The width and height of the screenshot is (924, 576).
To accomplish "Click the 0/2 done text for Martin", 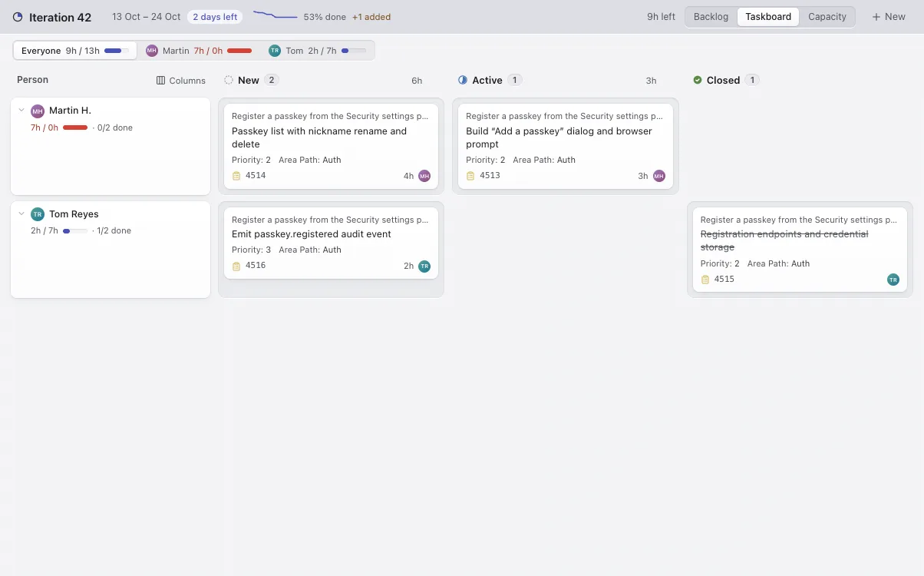I will (115, 127).
